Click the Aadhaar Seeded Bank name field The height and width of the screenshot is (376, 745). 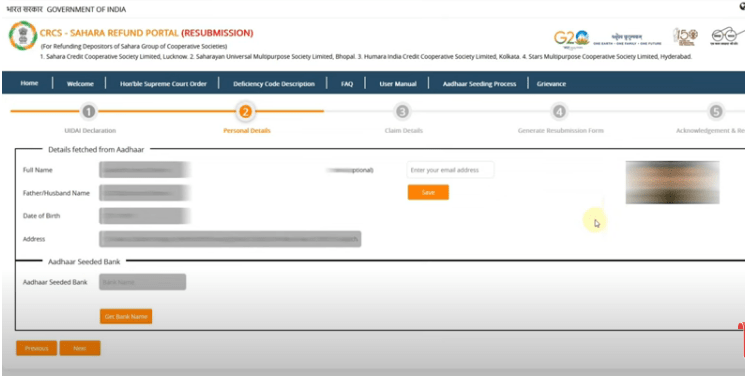click(x=143, y=282)
